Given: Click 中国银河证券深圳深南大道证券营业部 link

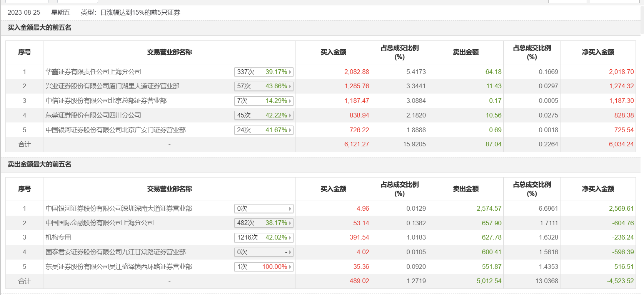Looking at the screenshot, I should pyautogui.click(x=118, y=209).
